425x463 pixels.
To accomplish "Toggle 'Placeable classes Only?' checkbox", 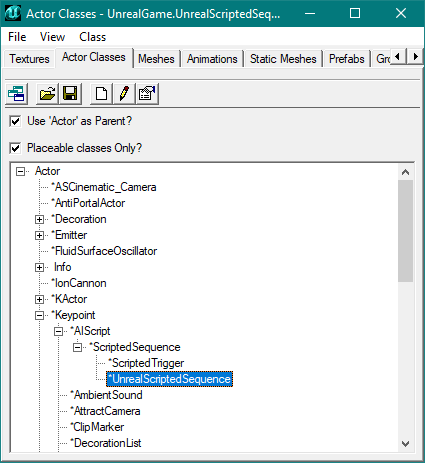I will pyautogui.click(x=15, y=148).
